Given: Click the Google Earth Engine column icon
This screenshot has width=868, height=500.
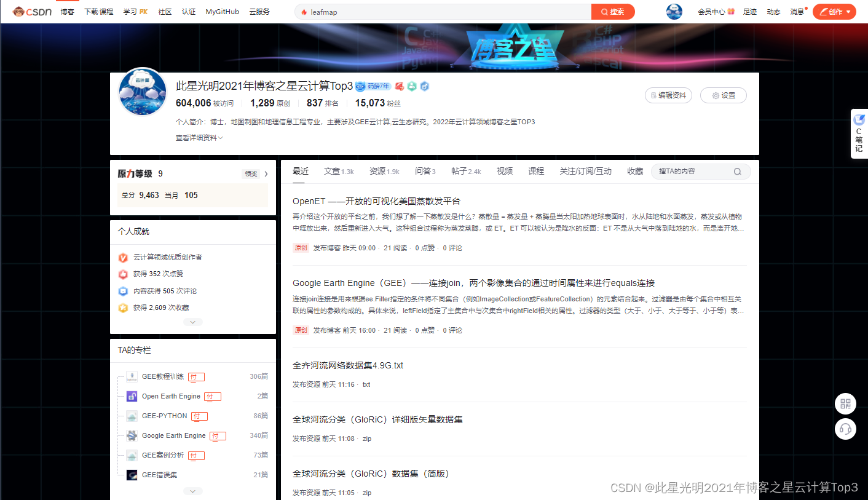Looking at the screenshot, I should tap(132, 435).
